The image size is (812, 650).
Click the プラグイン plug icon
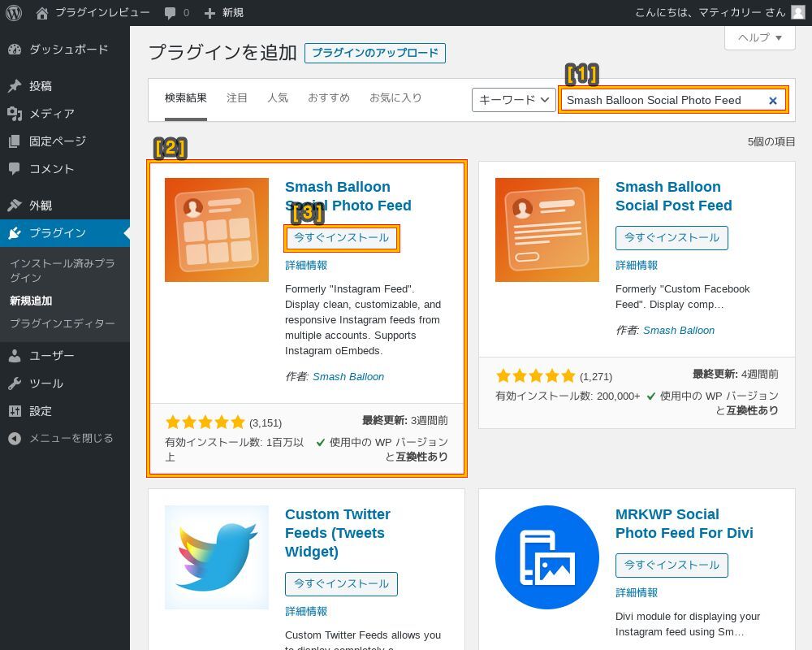[x=15, y=232]
